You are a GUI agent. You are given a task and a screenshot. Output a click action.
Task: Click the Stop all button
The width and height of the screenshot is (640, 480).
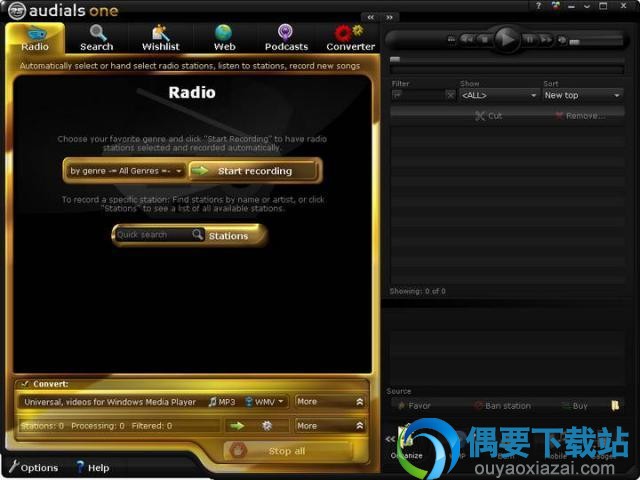pos(288,451)
